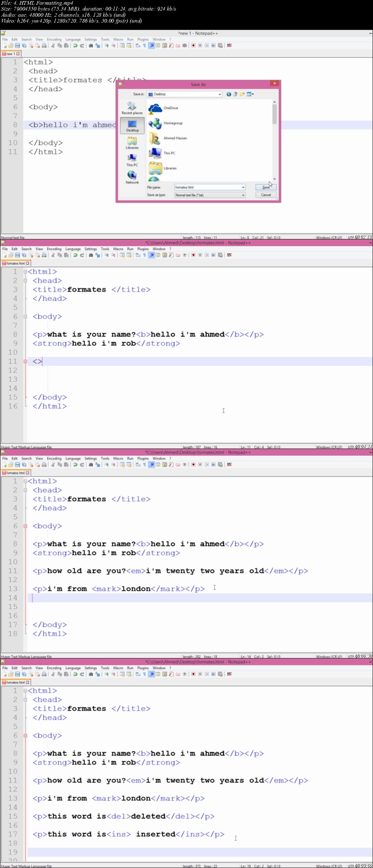Click File name field containing formates.html
Image resolution: width=373 pixels, height=868 pixels.
210,187
